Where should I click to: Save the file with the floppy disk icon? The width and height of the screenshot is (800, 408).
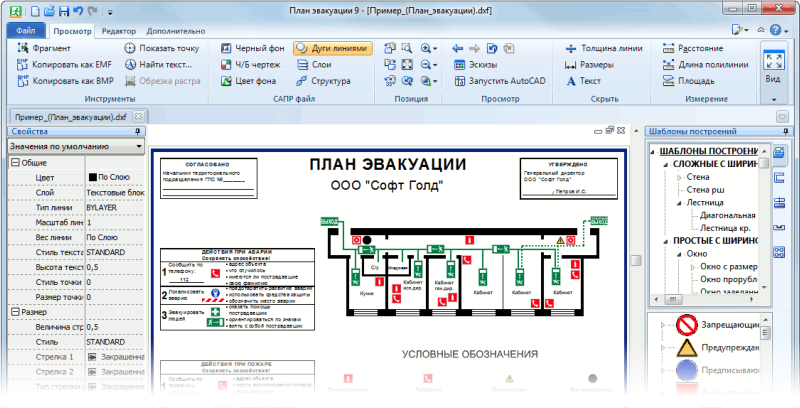coord(64,11)
